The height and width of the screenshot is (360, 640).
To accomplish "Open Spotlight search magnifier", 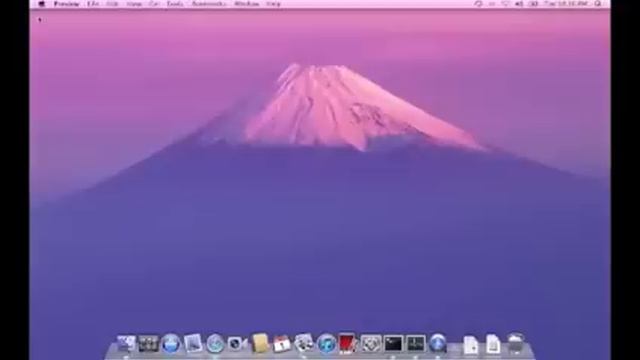I will click(598, 4).
